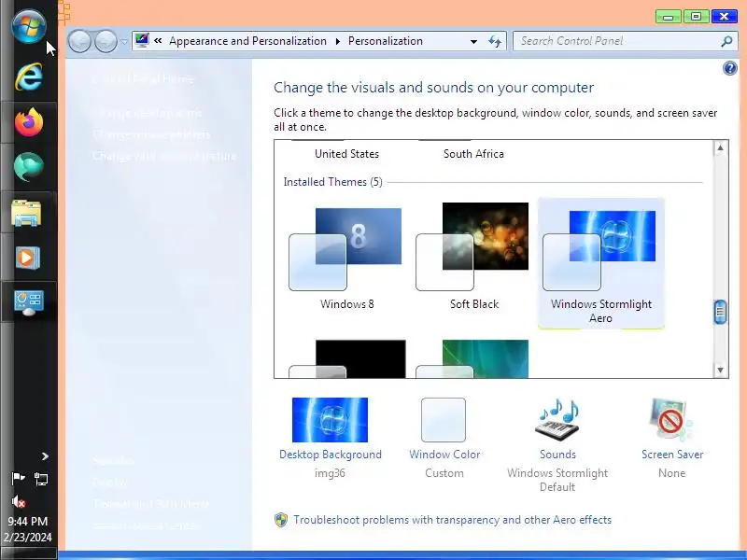Open Screen Saver settings icon

point(671,419)
